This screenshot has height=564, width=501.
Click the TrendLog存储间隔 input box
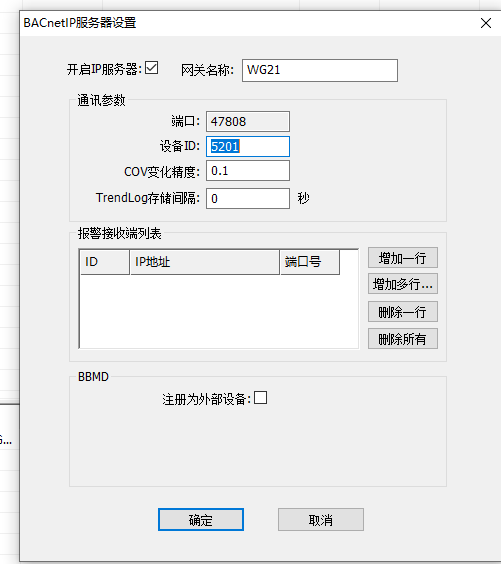click(248, 199)
